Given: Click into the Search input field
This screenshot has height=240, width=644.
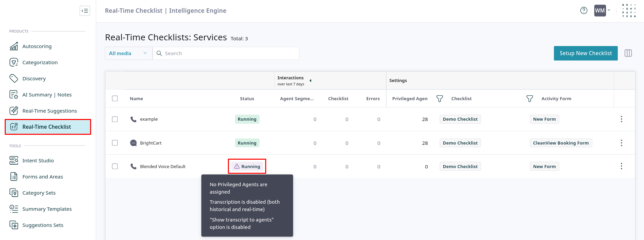Looking at the screenshot, I should 229,53.
